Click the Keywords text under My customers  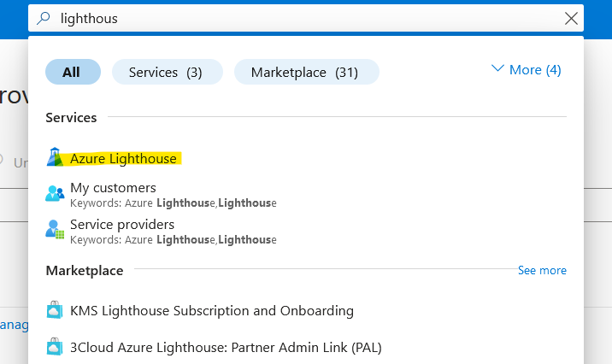pos(174,203)
